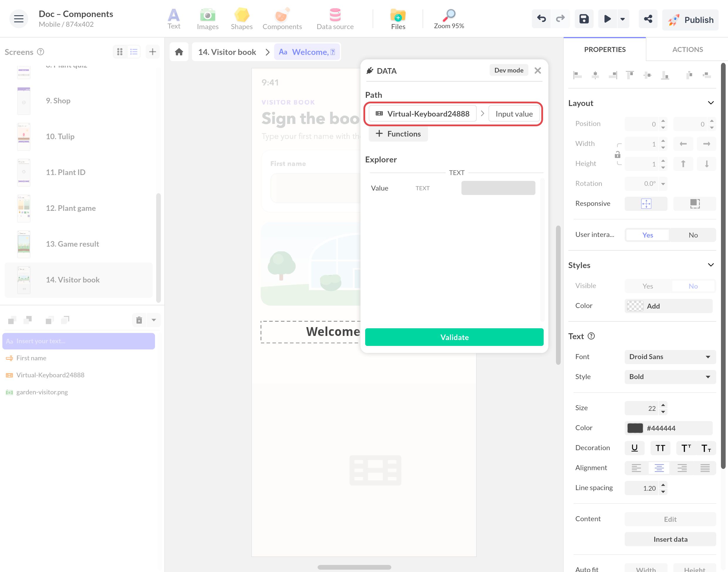Open the Components palette
Screen dimensions: 728x572
point(282,19)
